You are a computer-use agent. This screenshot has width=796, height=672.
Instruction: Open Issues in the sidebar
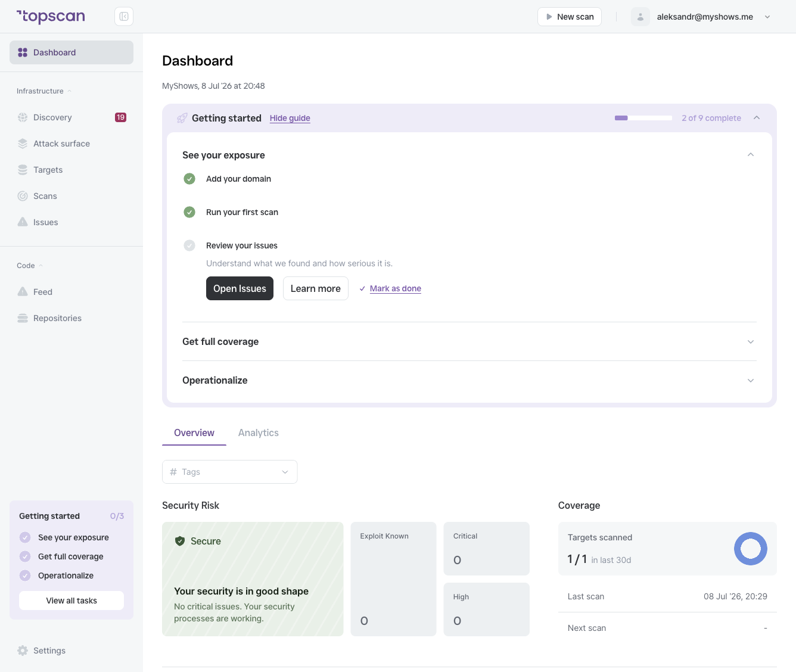(x=71, y=222)
